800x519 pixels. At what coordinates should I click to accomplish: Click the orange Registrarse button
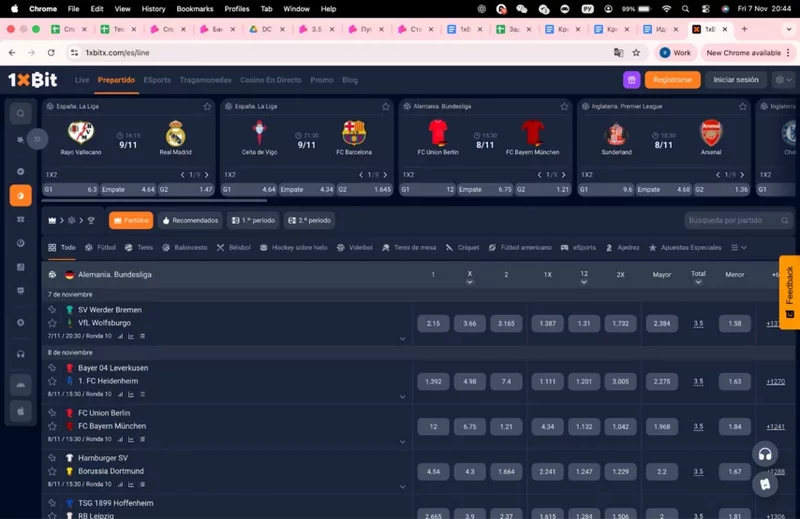tap(672, 80)
